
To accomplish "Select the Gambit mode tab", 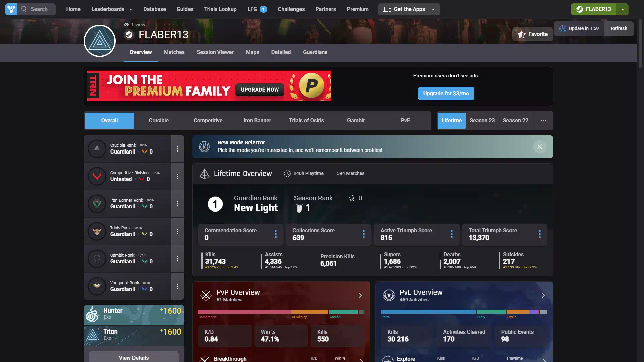I will 356,121.
